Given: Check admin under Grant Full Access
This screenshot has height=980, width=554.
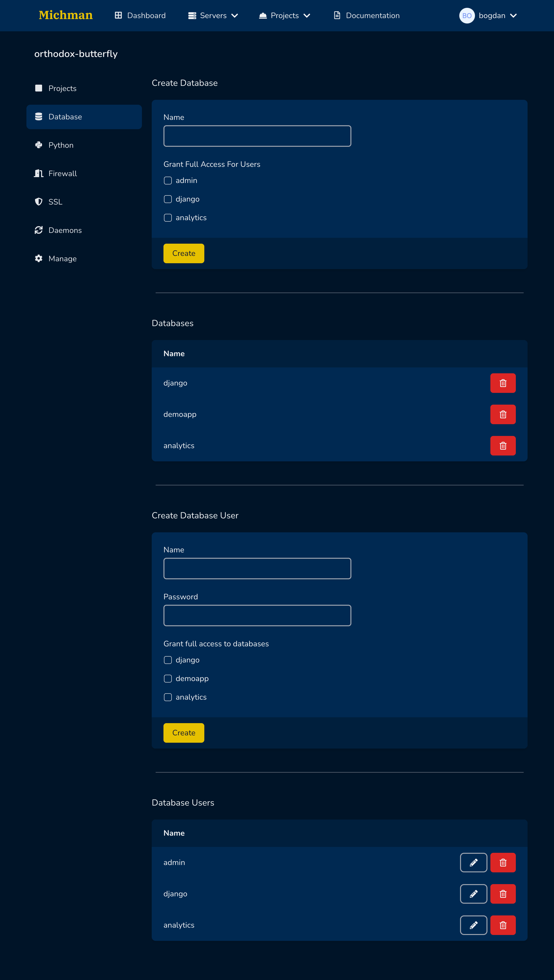Looking at the screenshot, I should pos(168,180).
